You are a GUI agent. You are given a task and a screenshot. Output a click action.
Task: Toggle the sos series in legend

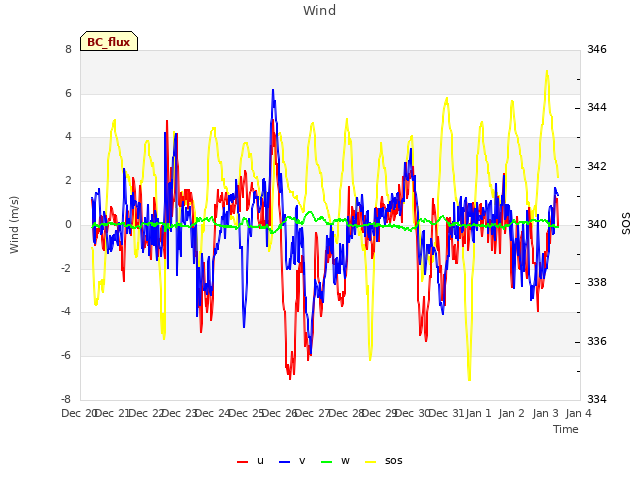[x=384, y=461]
